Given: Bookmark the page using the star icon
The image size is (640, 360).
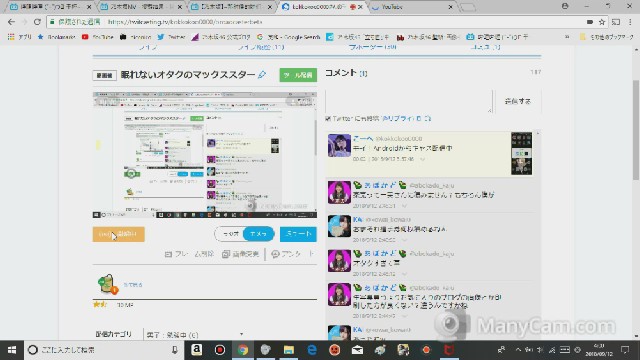Looking at the screenshot, I should coord(602,22).
